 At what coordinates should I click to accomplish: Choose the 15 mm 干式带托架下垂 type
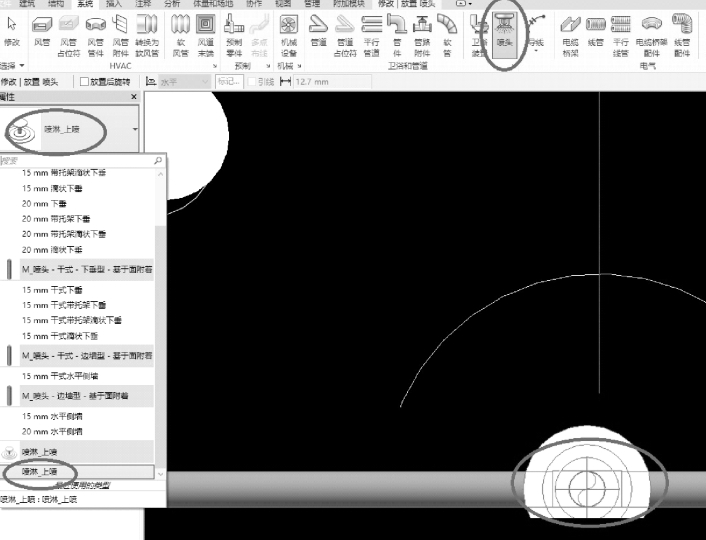(x=64, y=305)
